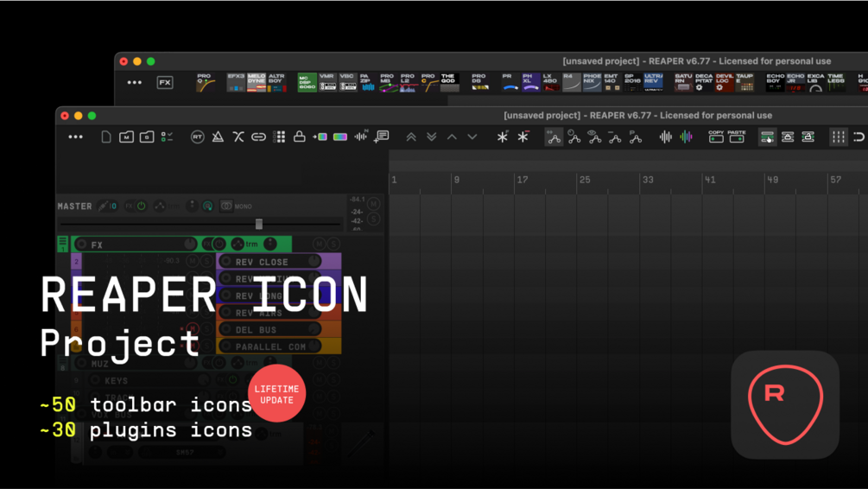Open the VMR plugin icon
Image resolution: width=868 pixels, height=489 pixels.
[327, 83]
